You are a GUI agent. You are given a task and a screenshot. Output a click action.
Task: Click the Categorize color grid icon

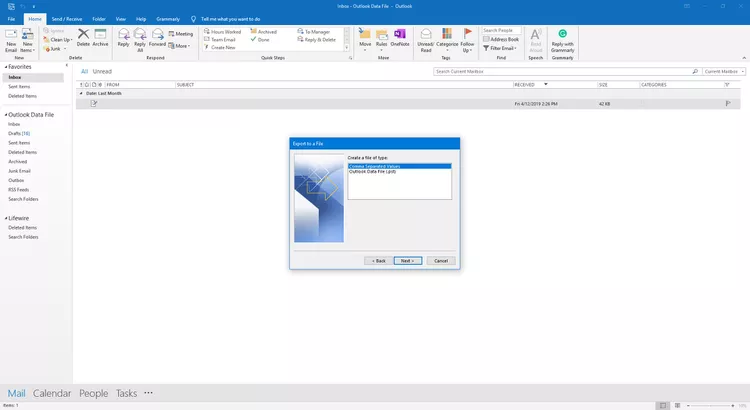click(x=447, y=33)
